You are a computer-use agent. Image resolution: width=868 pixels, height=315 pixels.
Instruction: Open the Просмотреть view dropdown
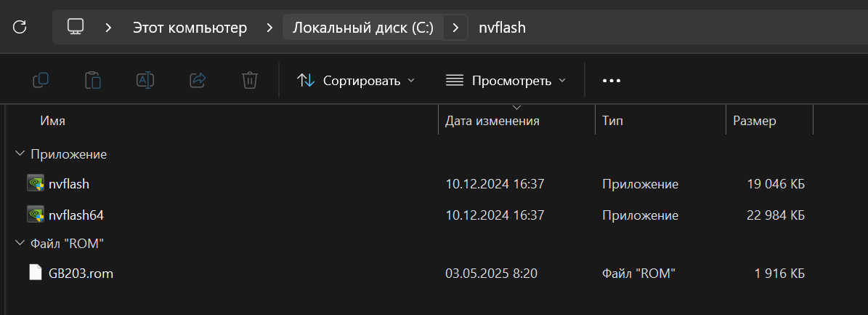click(x=506, y=80)
